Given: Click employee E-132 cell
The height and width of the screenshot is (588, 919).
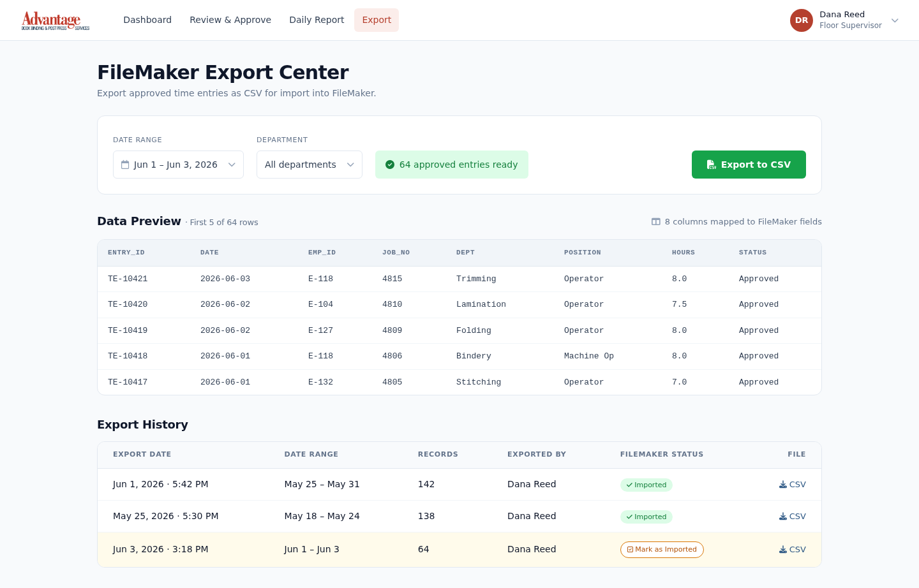Looking at the screenshot, I should tap(320, 382).
